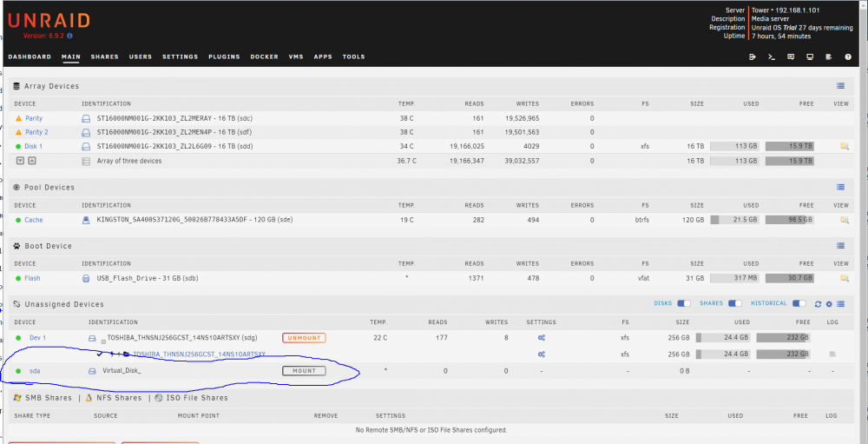
Task: Open settings gears for TOSHIBA partition row
Action: click(542, 355)
